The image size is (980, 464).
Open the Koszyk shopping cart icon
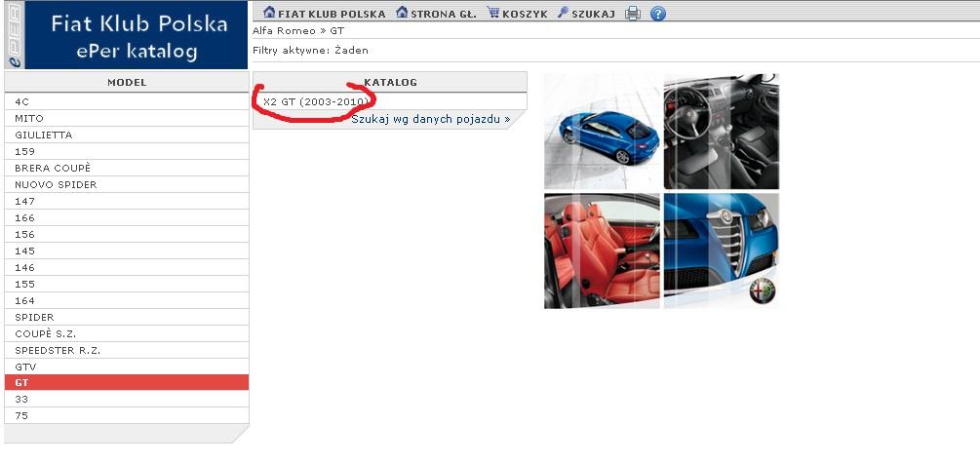(x=493, y=13)
